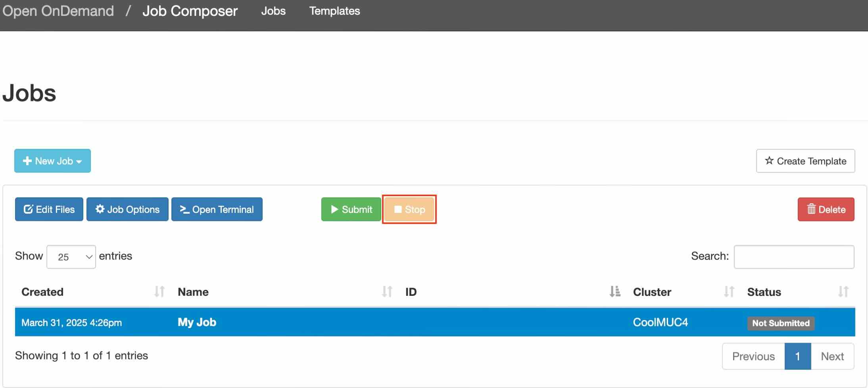This screenshot has height=388, width=868.
Task: Expand the New Job dropdown
Action: (52, 161)
